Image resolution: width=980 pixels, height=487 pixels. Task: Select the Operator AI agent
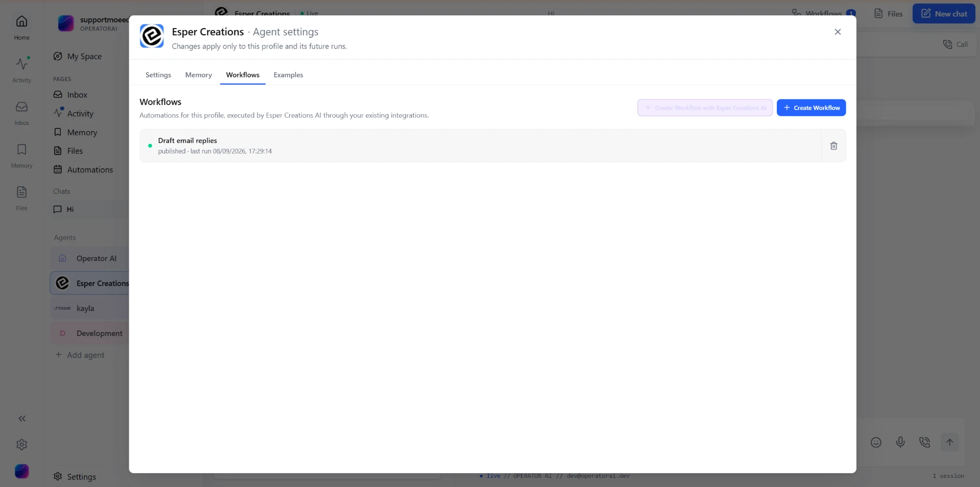click(89, 259)
